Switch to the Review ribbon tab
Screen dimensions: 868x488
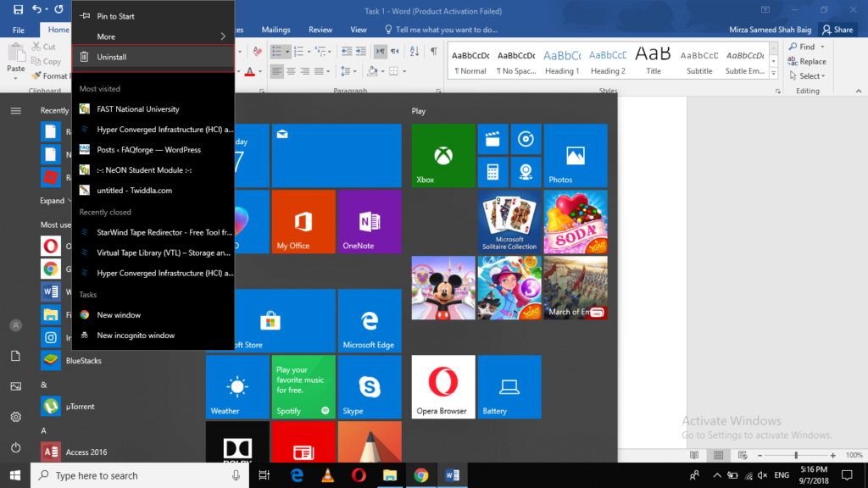320,29
